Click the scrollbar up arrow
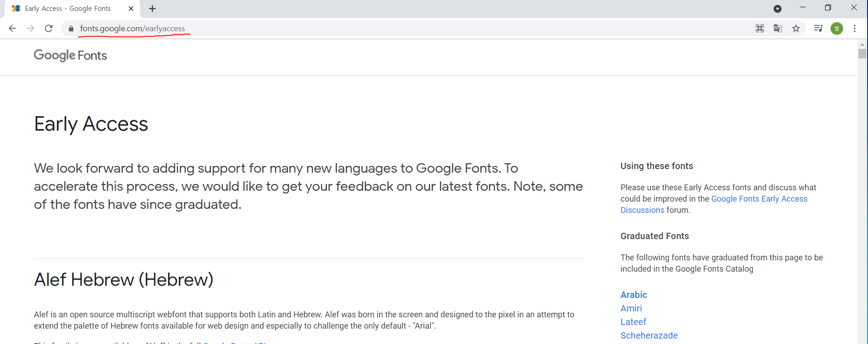Image resolution: width=868 pixels, height=344 pixels. click(x=862, y=44)
